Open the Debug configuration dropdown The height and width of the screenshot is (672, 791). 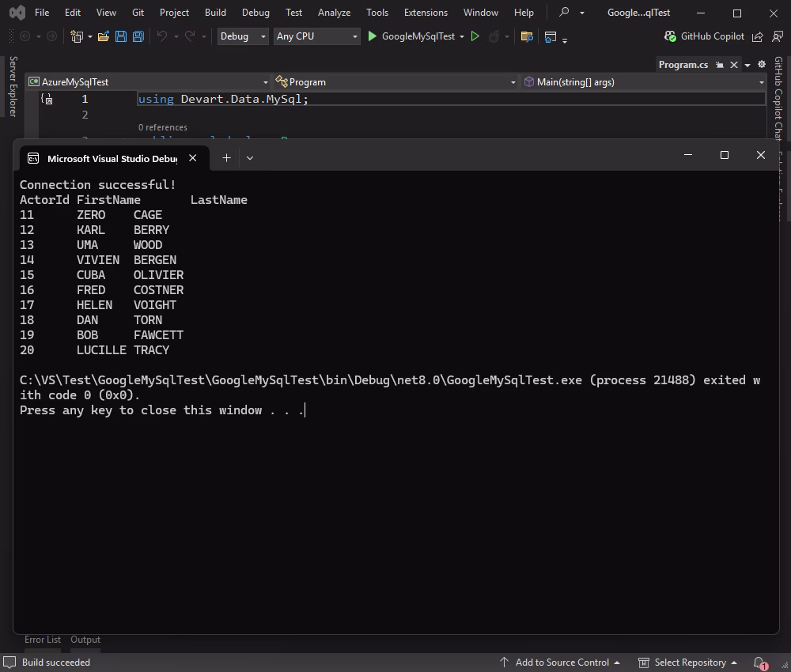tap(243, 36)
